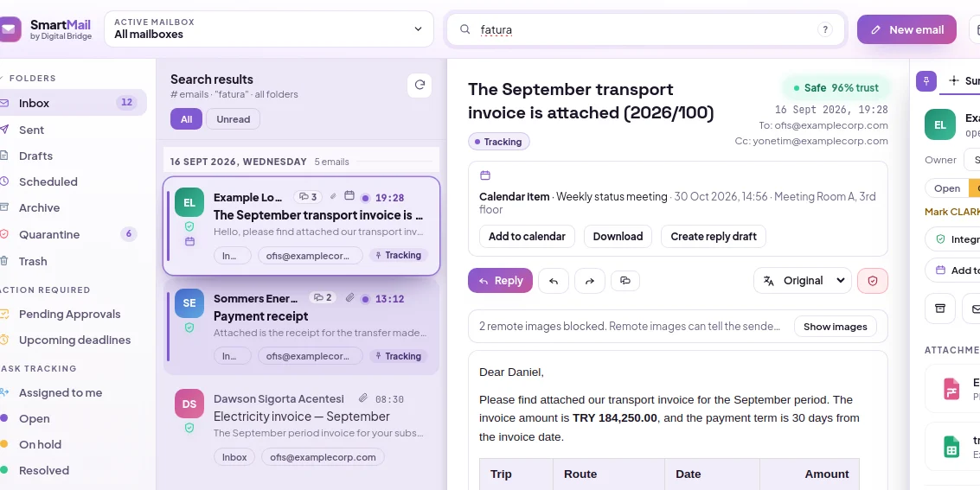Show blocked remote images
Viewport: 980px width, 490px height.
(835, 327)
